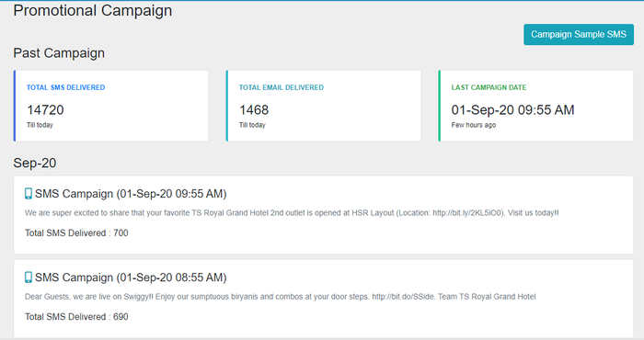The height and width of the screenshot is (340, 644).
Task: Select the SMS Campaign 08:55 AM title
Action: 131,278
